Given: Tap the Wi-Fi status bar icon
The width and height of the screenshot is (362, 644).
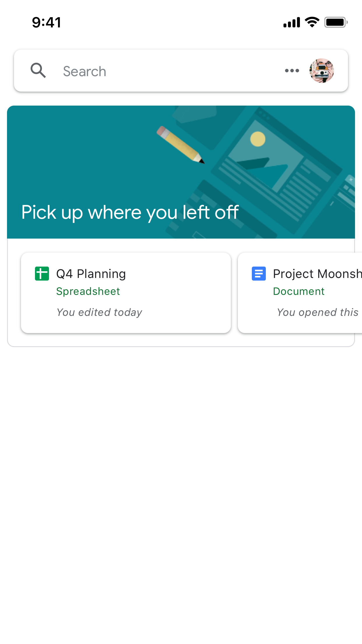Looking at the screenshot, I should point(312,22).
